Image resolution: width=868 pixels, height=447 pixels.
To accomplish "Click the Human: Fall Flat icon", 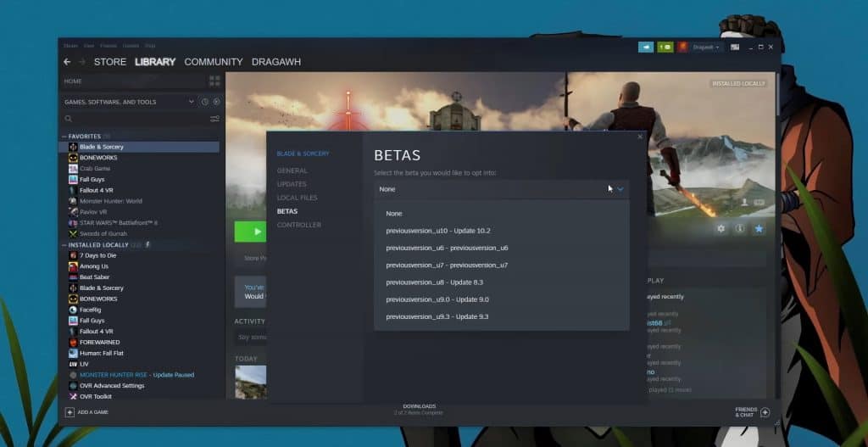I will coord(73,353).
